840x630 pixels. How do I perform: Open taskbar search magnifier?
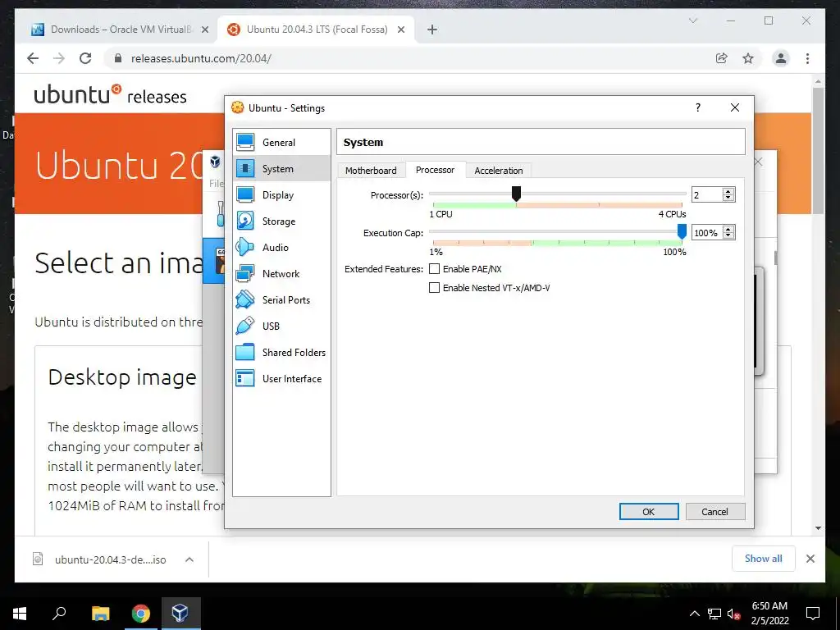tap(59, 614)
